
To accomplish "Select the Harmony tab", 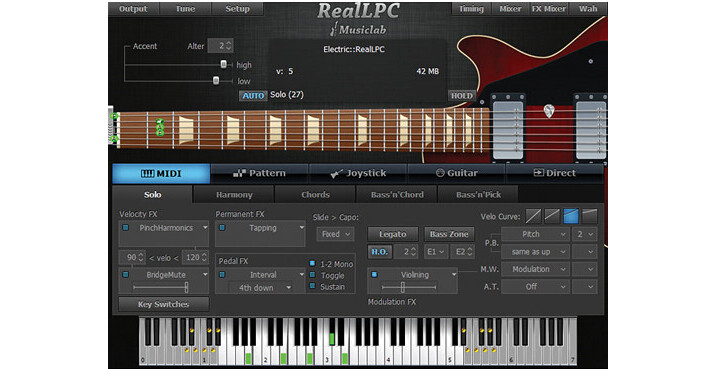I will click(234, 195).
